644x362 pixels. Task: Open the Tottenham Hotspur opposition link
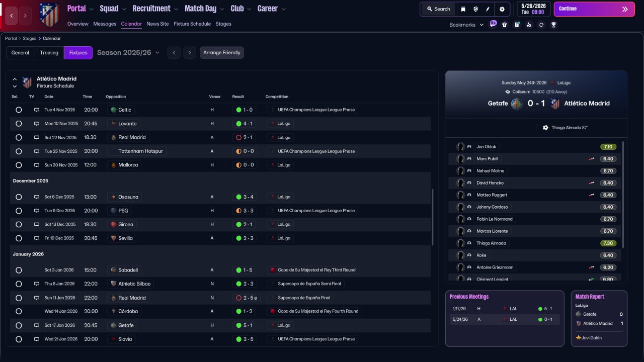click(x=136, y=151)
